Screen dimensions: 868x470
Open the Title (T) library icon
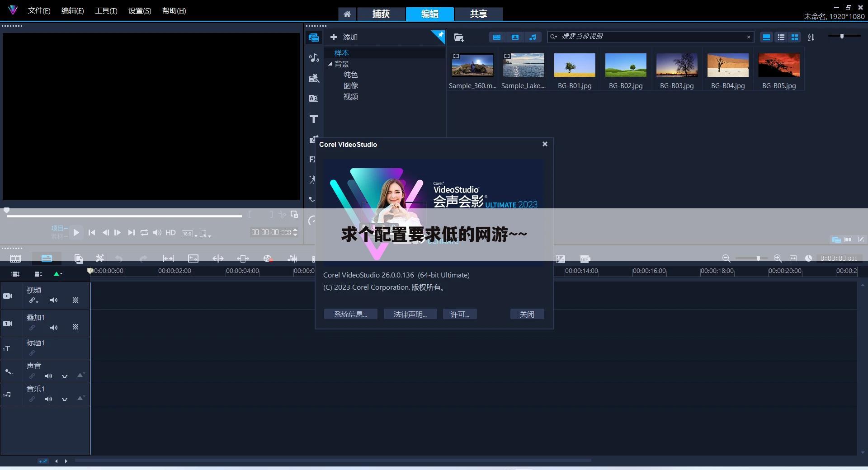[314, 119]
